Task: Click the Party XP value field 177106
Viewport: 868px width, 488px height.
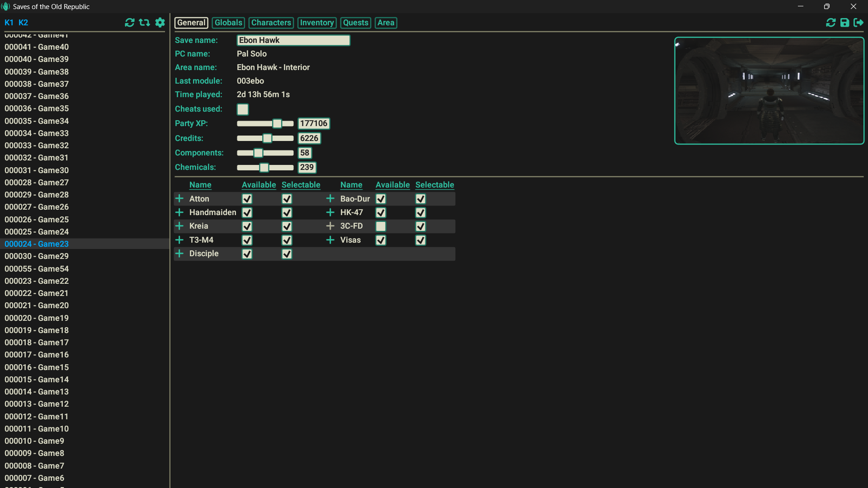Action: [314, 123]
